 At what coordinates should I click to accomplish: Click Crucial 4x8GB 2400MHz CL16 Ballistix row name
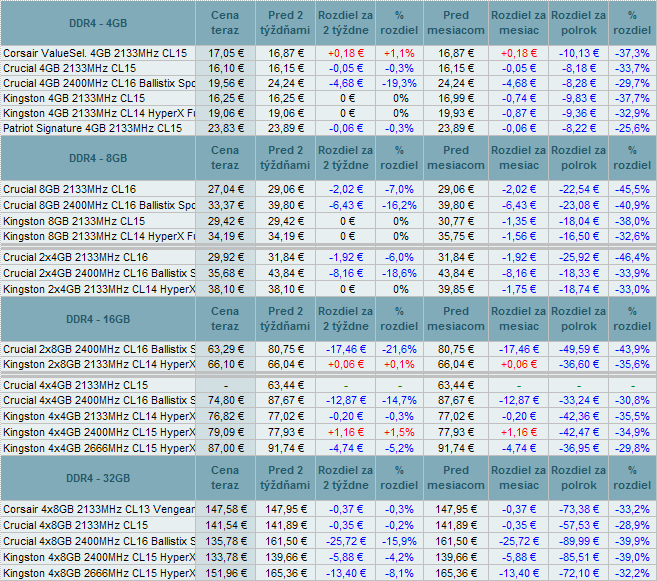[98, 541]
